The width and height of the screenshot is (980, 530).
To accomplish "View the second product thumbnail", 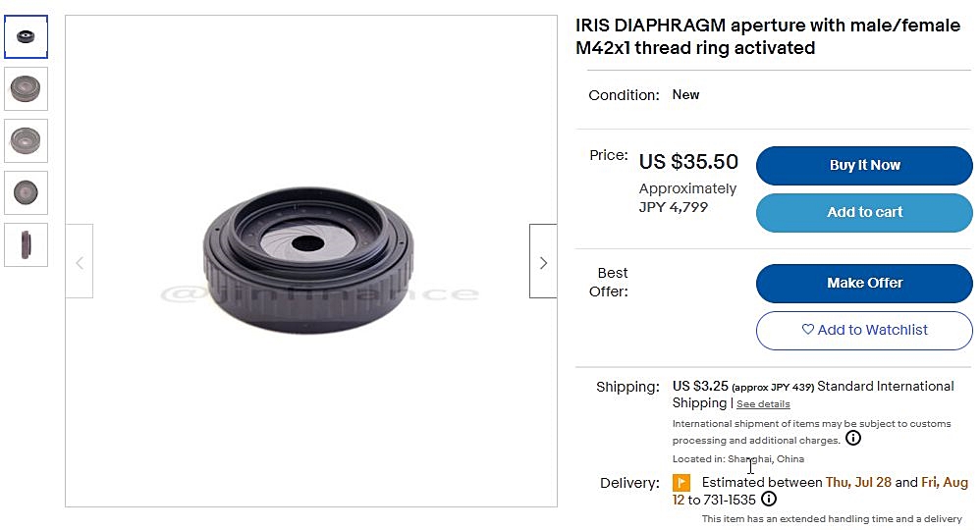I will [26, 89].
